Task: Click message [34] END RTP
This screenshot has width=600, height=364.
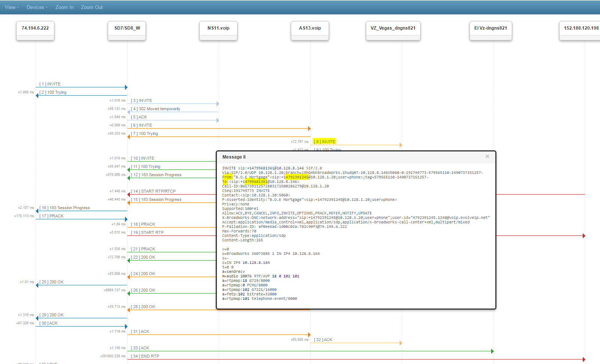Action: (x=145, y=357)
